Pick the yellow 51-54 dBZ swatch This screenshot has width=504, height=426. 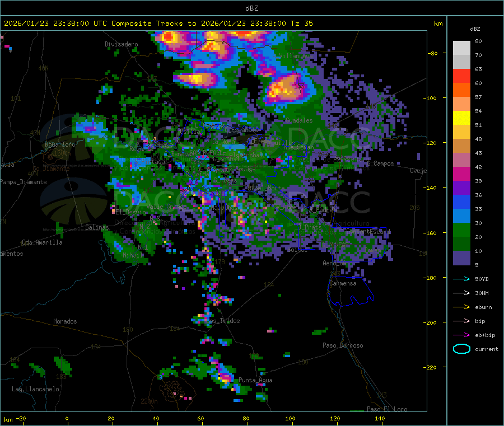[x=461, y=118]
